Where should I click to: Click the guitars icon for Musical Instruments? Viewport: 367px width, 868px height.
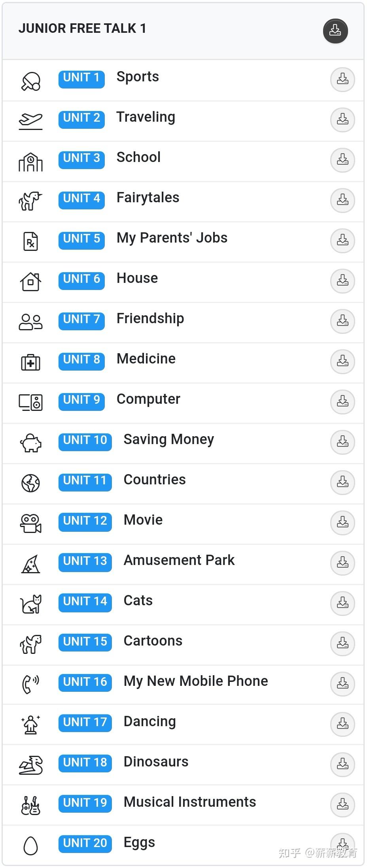pos(31,806)
